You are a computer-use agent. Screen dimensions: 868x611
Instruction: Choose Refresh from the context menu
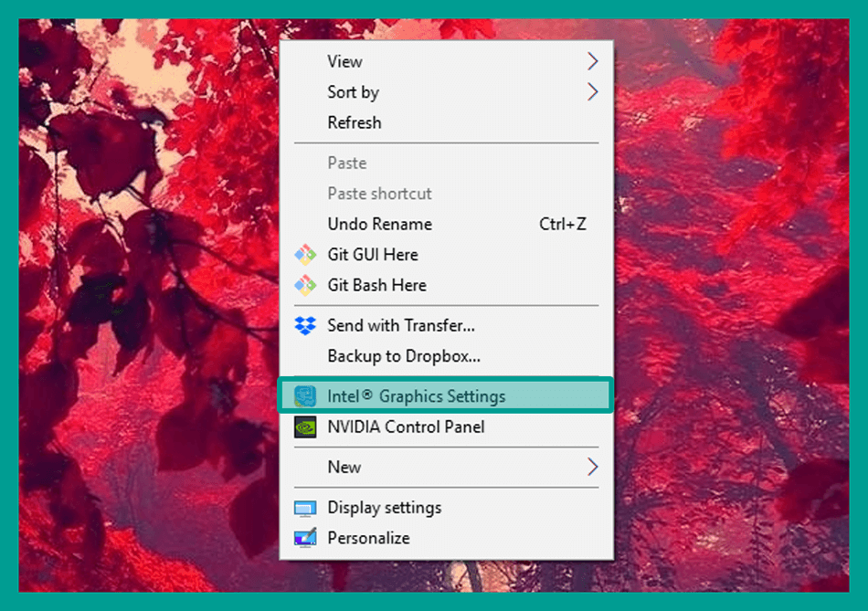(x=446, y=122)
